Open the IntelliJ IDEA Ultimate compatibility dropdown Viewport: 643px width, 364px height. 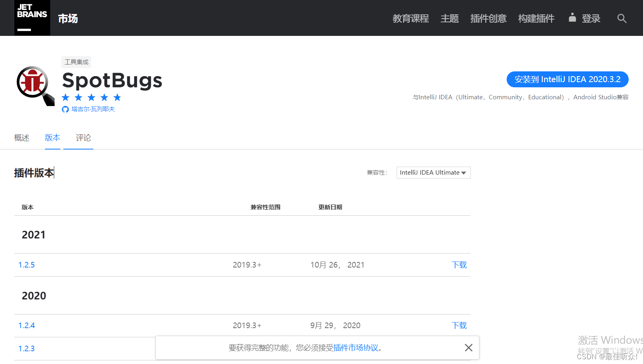(433, 173)
